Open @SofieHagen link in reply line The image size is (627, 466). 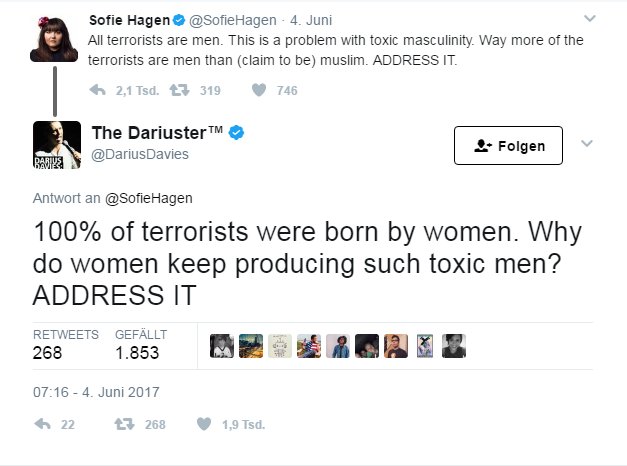click(x=148, y=198)
